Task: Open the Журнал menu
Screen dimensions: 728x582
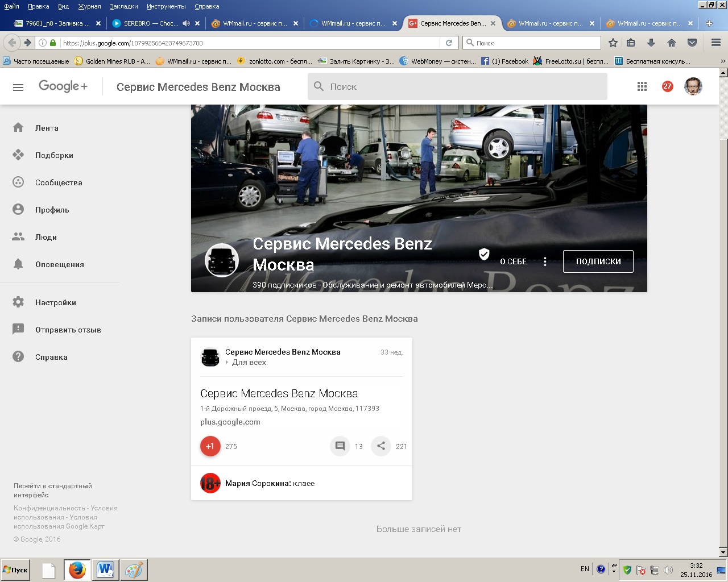Action: coord(89,6)
